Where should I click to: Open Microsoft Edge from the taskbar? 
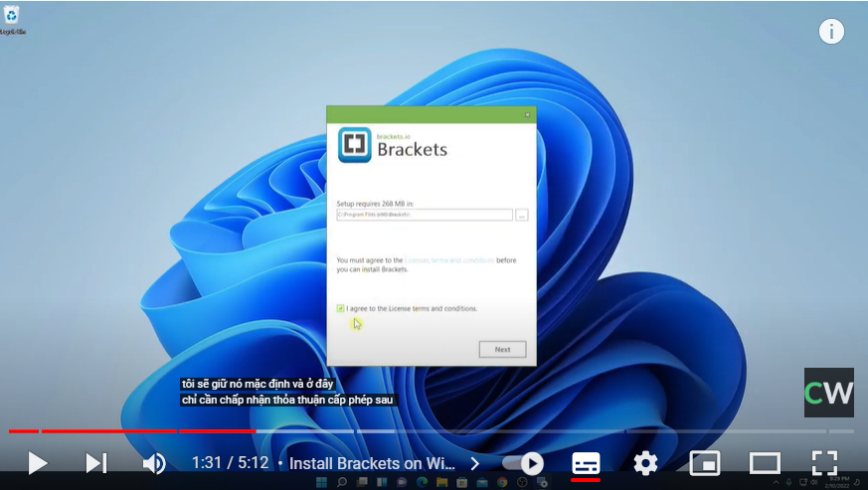pyautogui.click(x=422, y=482)
